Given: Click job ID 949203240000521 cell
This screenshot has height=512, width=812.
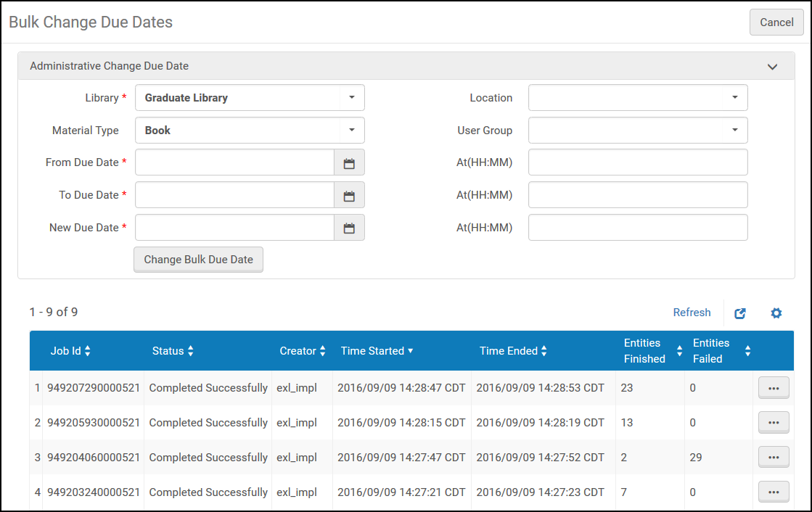Looking at the screenshot, I should click(x=94, y=492).
